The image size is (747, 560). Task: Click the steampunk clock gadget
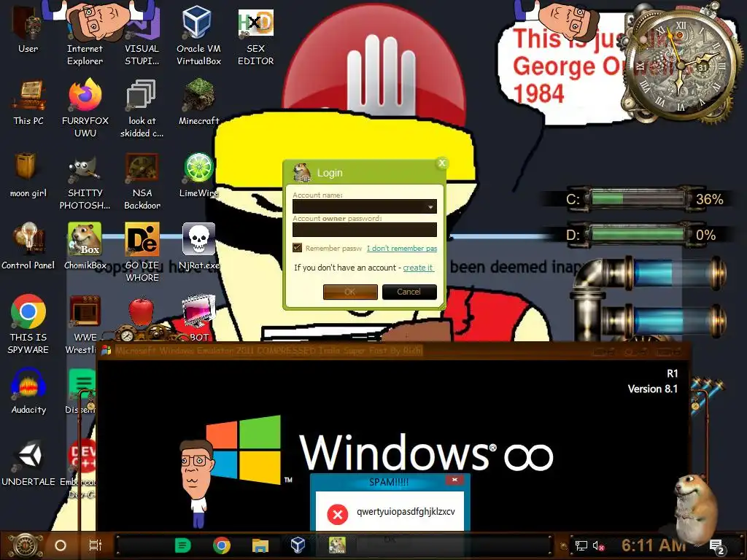pos(680,64)
